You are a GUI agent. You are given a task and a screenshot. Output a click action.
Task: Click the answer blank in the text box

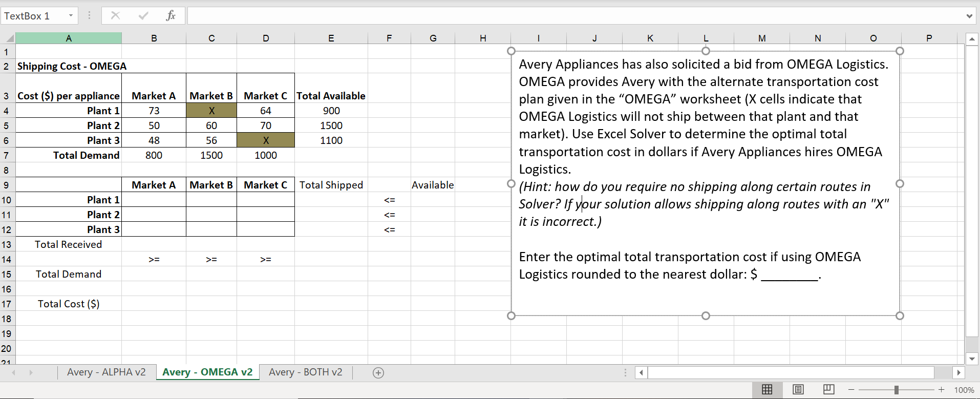790,276
